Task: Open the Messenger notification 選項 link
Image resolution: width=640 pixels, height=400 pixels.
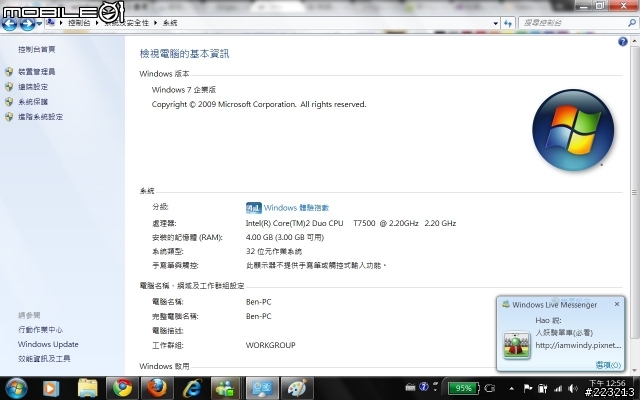Action: [x=608, y=364]
